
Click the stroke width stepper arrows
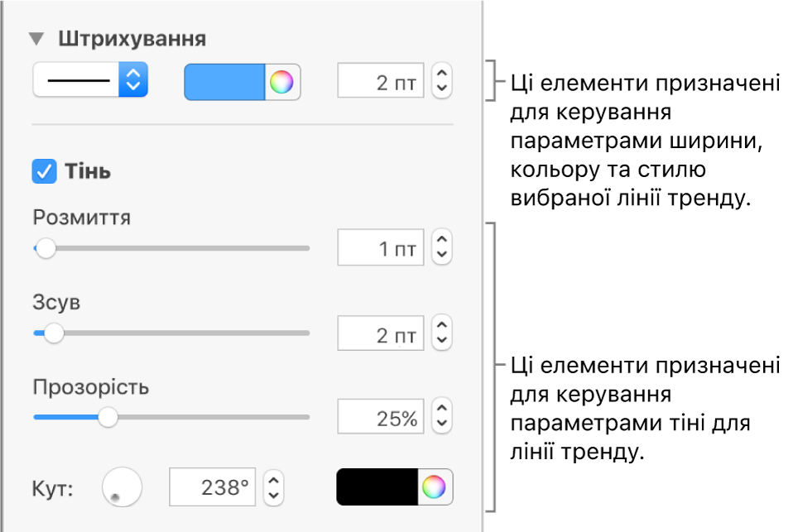442,82
